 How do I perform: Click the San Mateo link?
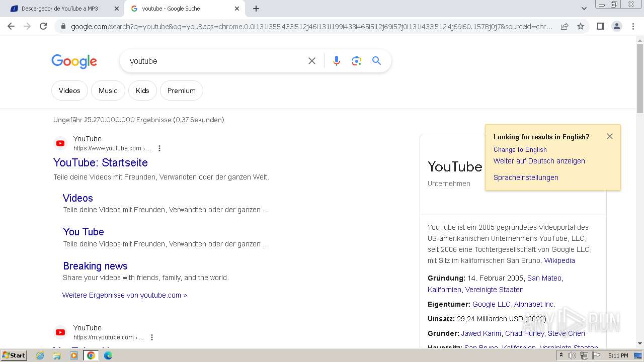tap(544, 278)
